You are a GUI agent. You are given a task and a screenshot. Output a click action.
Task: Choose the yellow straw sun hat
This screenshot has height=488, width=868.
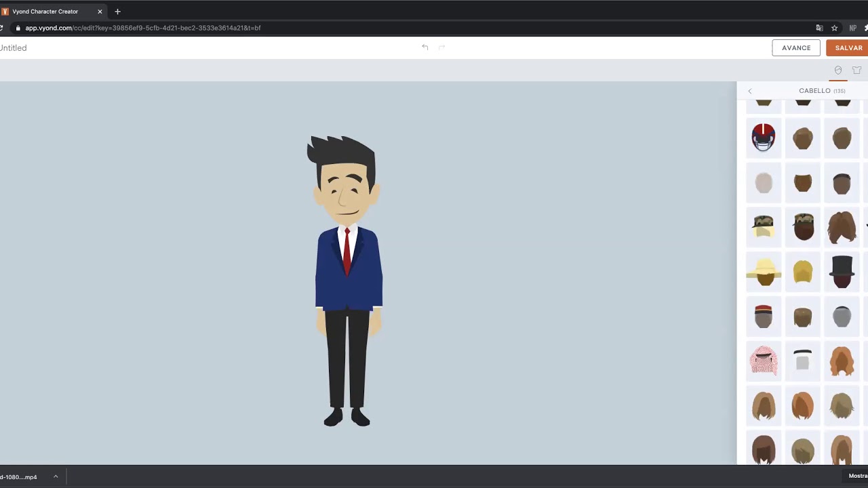tap(764, 271)
